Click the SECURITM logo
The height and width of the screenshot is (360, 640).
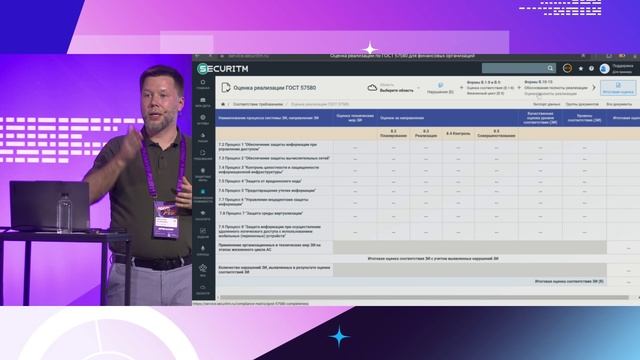[223, 69]
